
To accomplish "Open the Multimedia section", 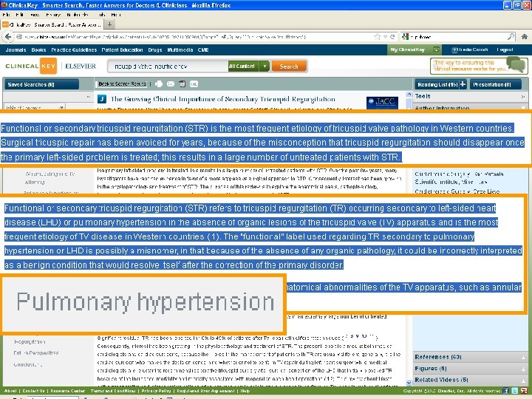I will pyautogui.click(x=180, y=50).
